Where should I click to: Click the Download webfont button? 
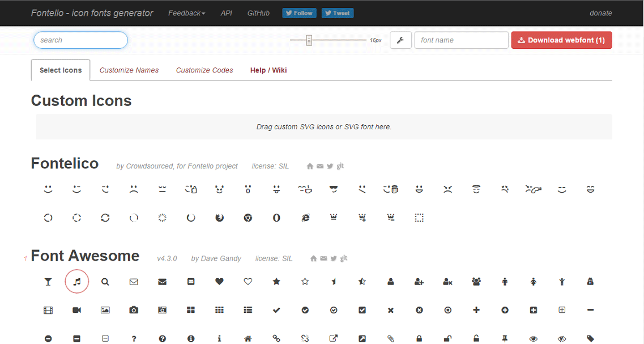561,40
